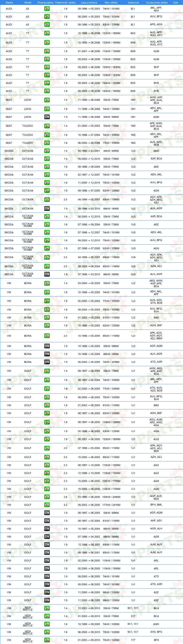Click petrol icon in VW BORA BAD row
The height and width of the screenshot is (644, 183).
(47, 318)
